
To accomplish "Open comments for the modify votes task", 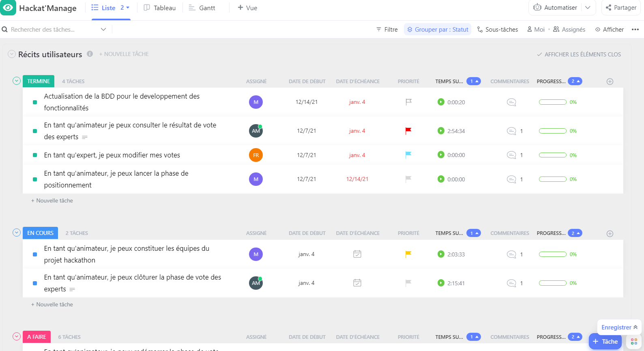I will pos(511,155).
